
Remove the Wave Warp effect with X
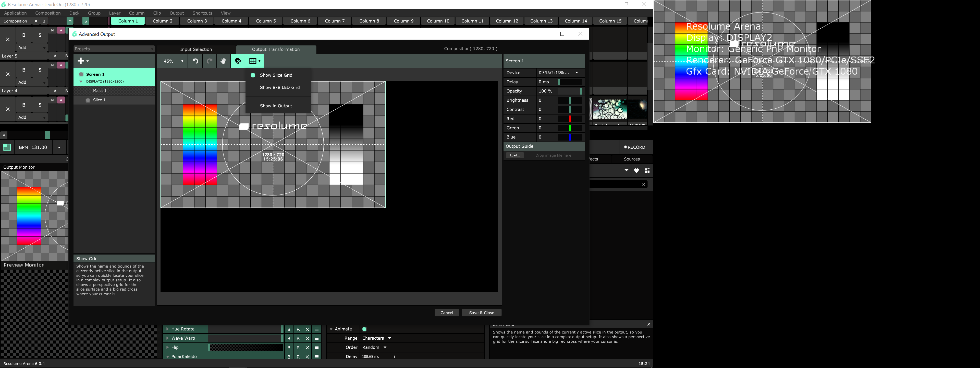coord(307,338)
